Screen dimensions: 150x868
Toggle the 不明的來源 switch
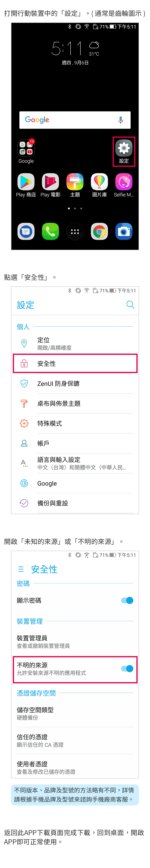pos(127,669)
